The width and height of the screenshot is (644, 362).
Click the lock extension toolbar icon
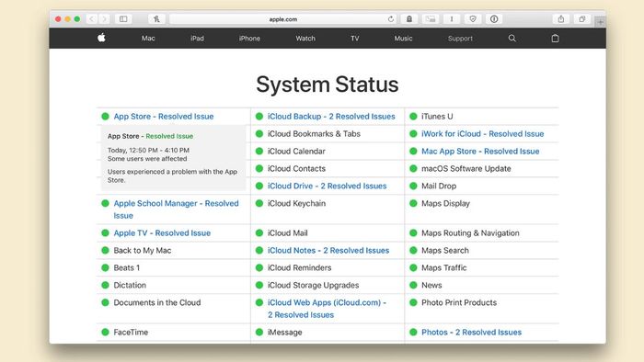[x=409, y=19]
